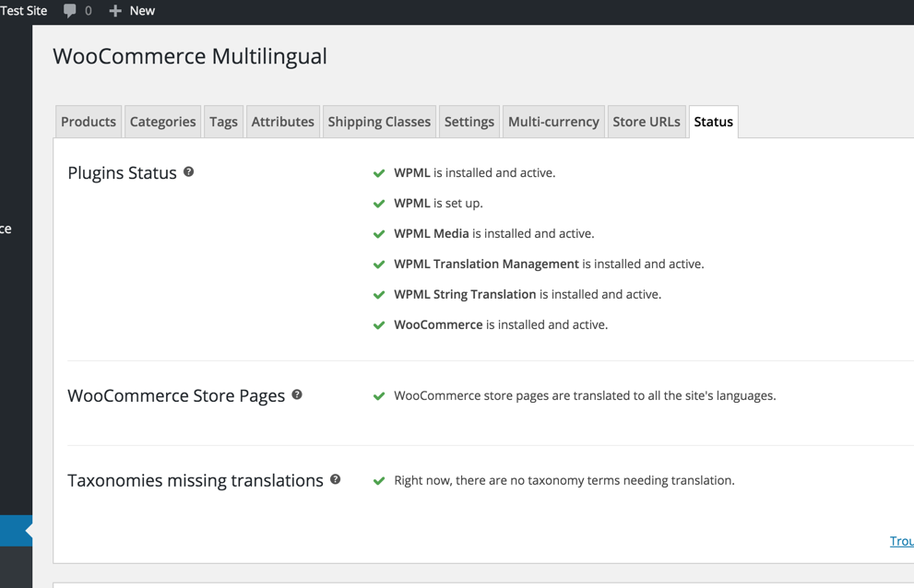Select the Tags tab
The width and height of the screenshot is (914, 588).
(223, 122)
